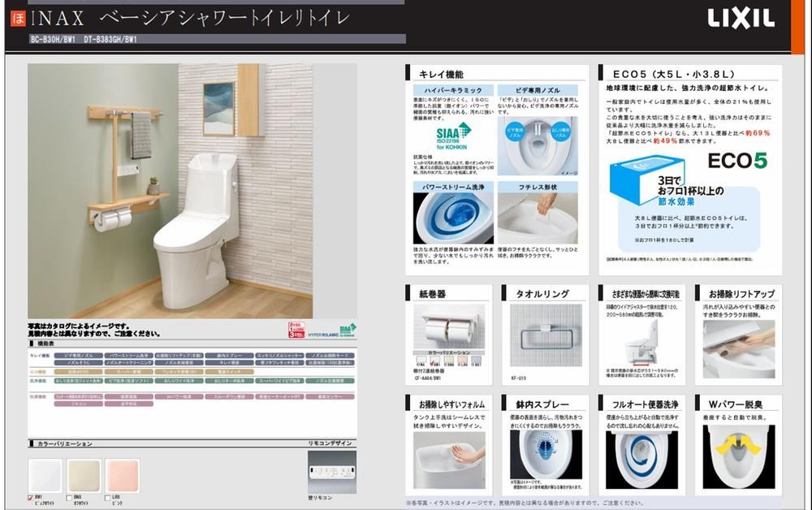Open the 壁リモコン remote control image
This screenshot has height=510, width=812.
[332, 472]
